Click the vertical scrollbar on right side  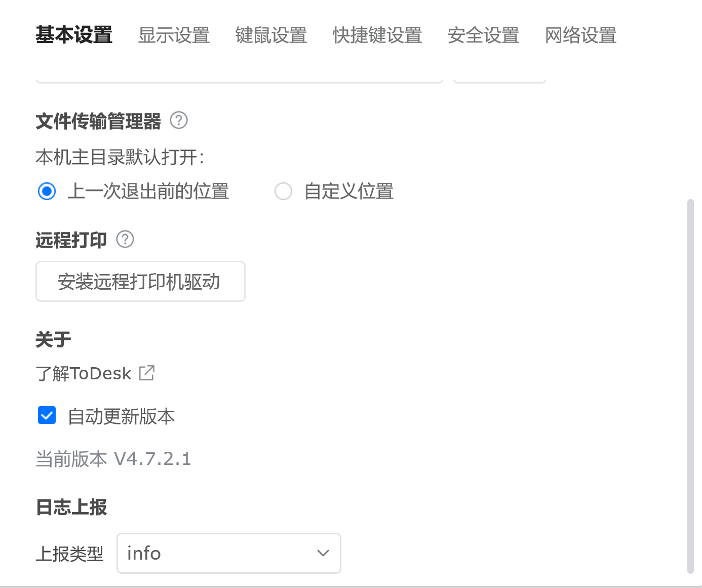(x=690, y=386)
